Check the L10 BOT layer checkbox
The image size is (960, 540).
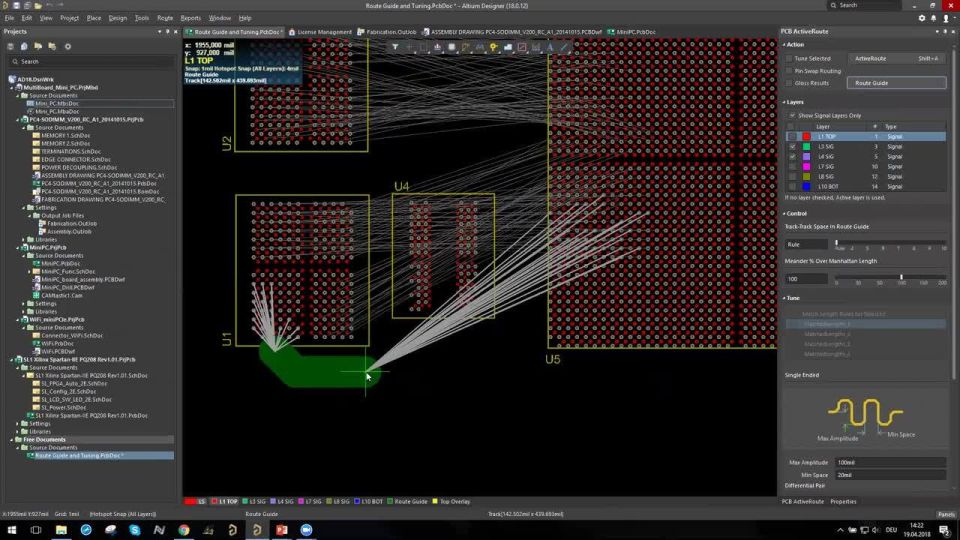tap(792, 186)
